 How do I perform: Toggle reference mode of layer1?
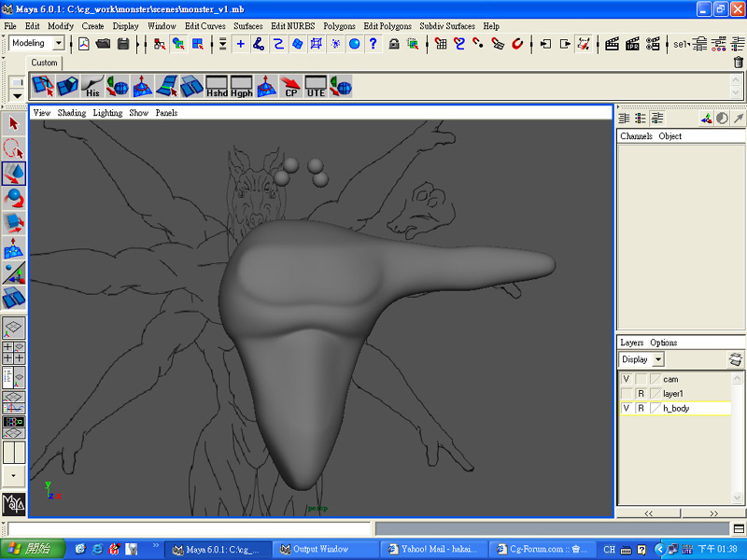coord(641,394)
